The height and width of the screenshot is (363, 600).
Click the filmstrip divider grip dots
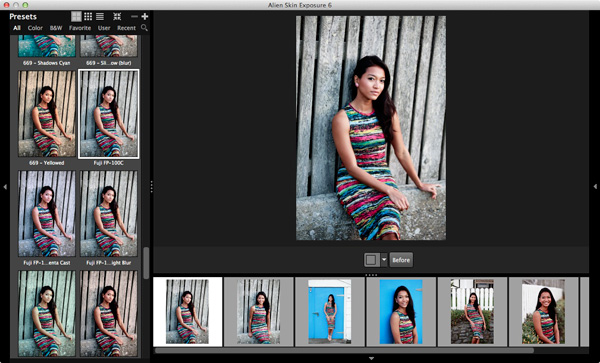pyautogui.click(x=371, y=275)
